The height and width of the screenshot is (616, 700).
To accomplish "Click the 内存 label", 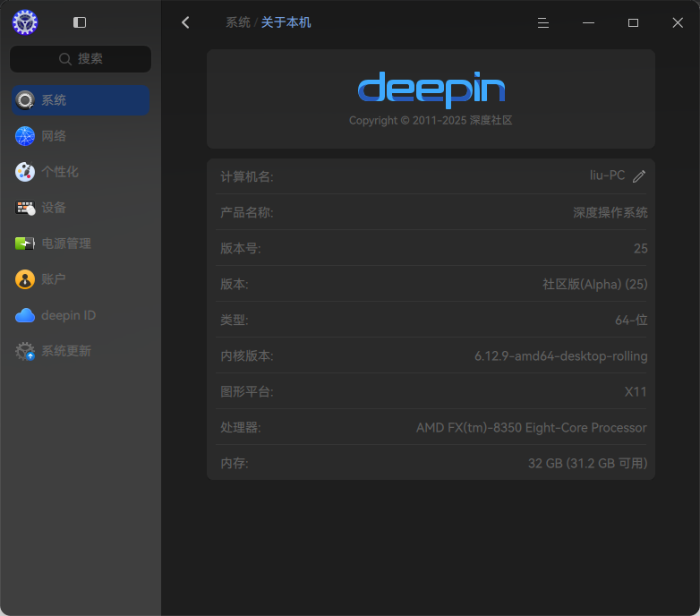I will pos(235,463).
